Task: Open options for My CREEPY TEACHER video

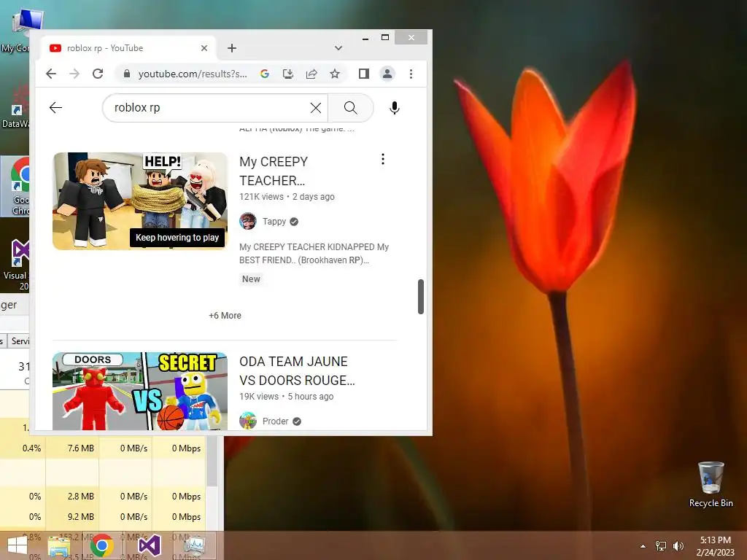Action: pyautogui.click(x=382, y=160)
